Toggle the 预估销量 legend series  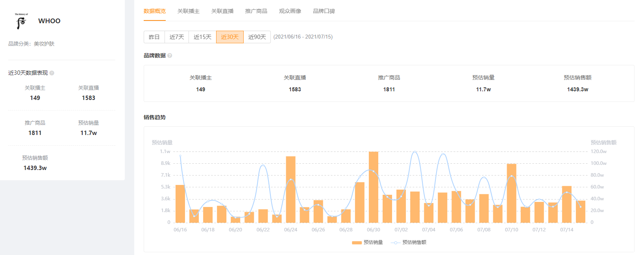[x=368, y=242]
